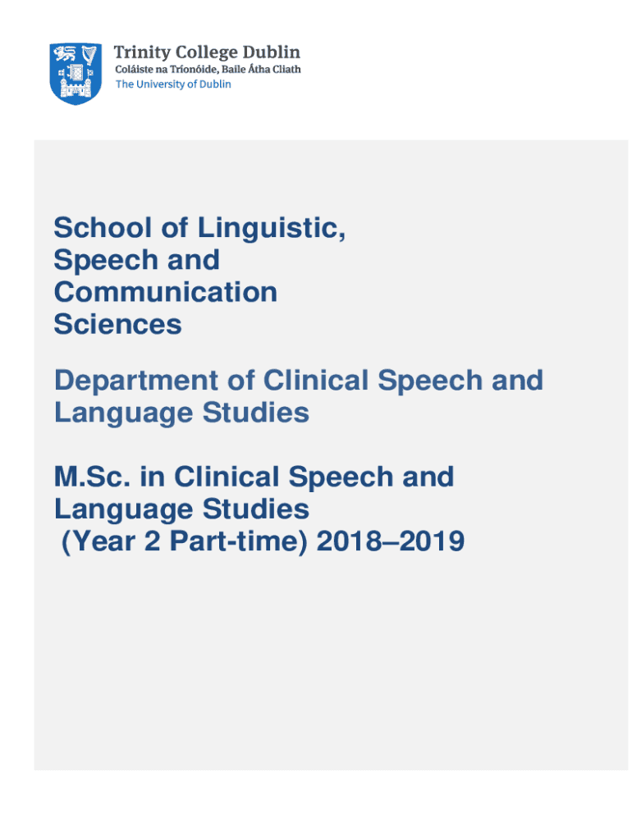
Task: Click the "Trinity College Dublin" title text
Action: pyautogui.click(x=207, y=52)
